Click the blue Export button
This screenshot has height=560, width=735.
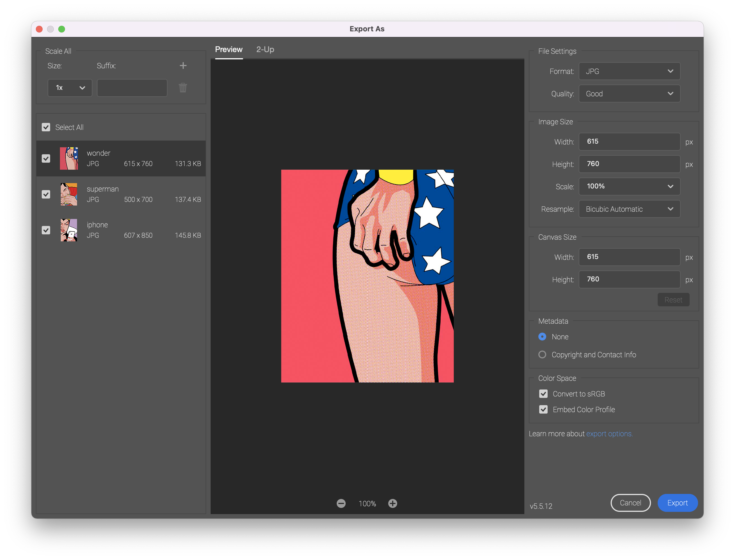[x=677, y=503]
